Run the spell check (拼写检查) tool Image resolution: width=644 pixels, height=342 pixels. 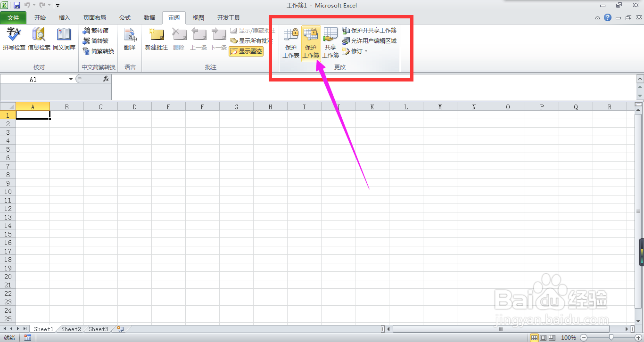tap(14, 39)
